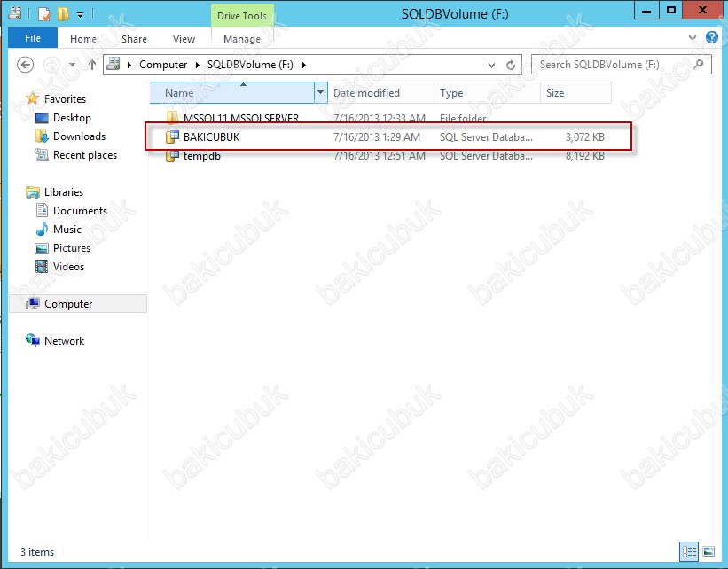The height and width of the screenshot is (569, 728).
Task: Switch to Large icons view layout
Action: (x=708, y=552)
